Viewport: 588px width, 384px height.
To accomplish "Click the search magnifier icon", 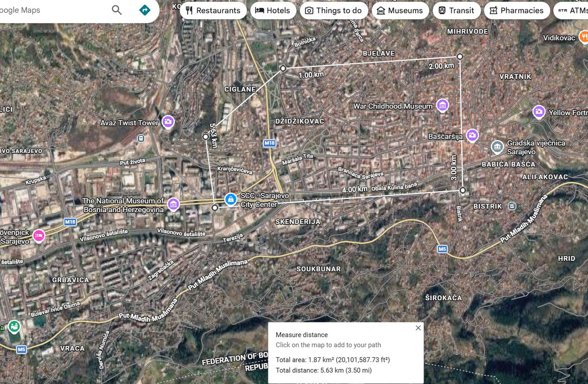I will tap(117, 10).
